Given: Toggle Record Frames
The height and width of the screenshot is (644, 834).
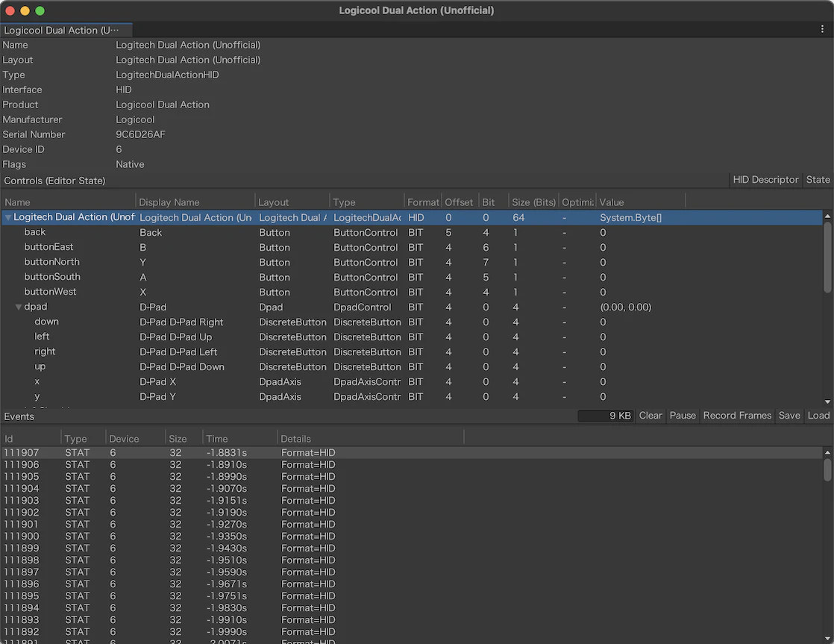Looking at the screenshot, I should [x=737, y=416].
